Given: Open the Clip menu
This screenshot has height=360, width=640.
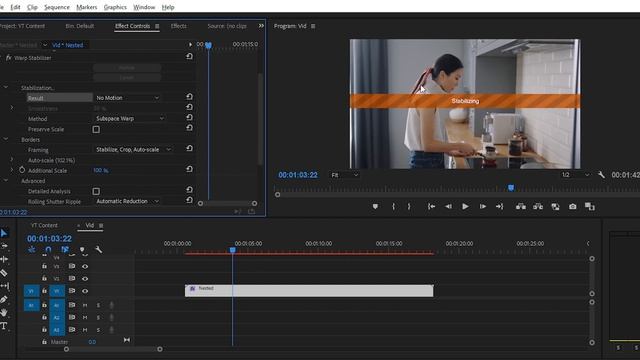Looking at the screenshot, I should click(32, 7).
